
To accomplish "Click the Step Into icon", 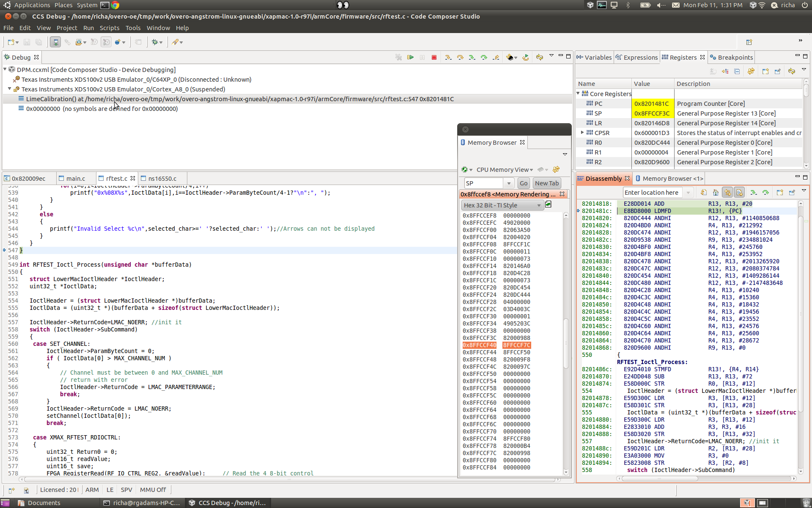I will point(448,57).
